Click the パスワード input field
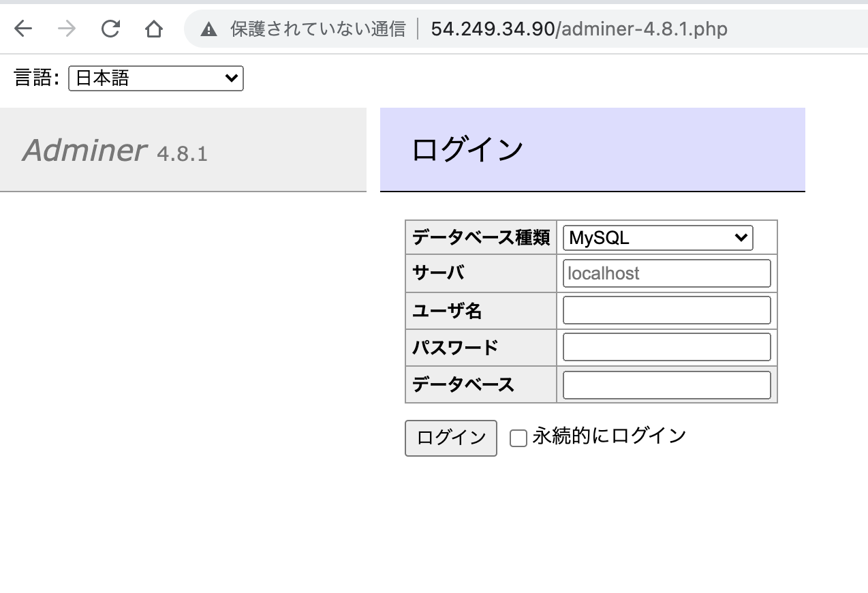Screen dimensions: 868x593 tap(666, 347)
